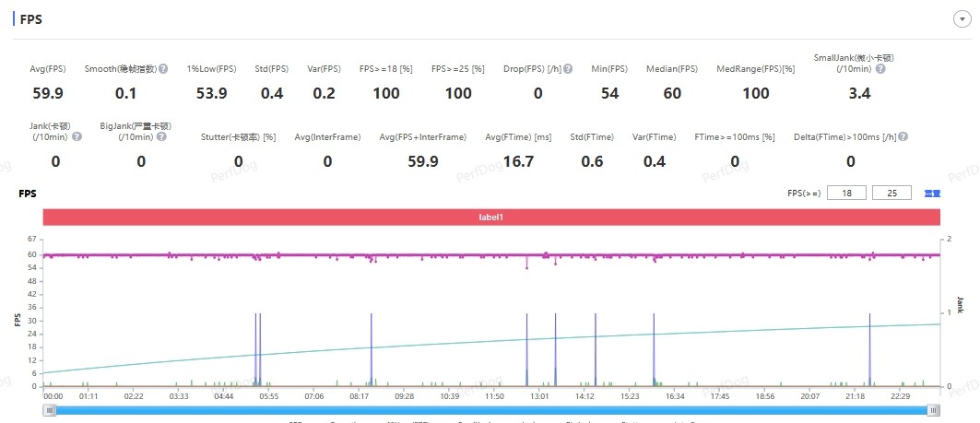Collapse the FPS section with arrow icon

click(962, 19)
